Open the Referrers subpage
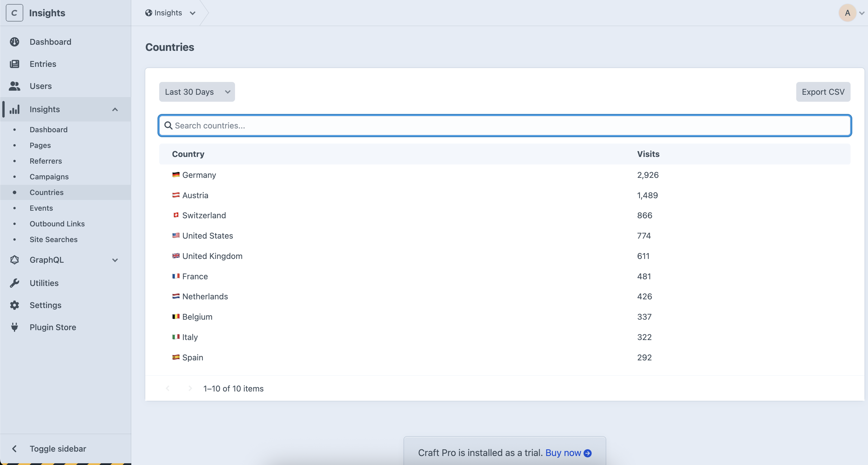Image resolution: width=868 pixels, height=465 pixels. pos(46,161)
